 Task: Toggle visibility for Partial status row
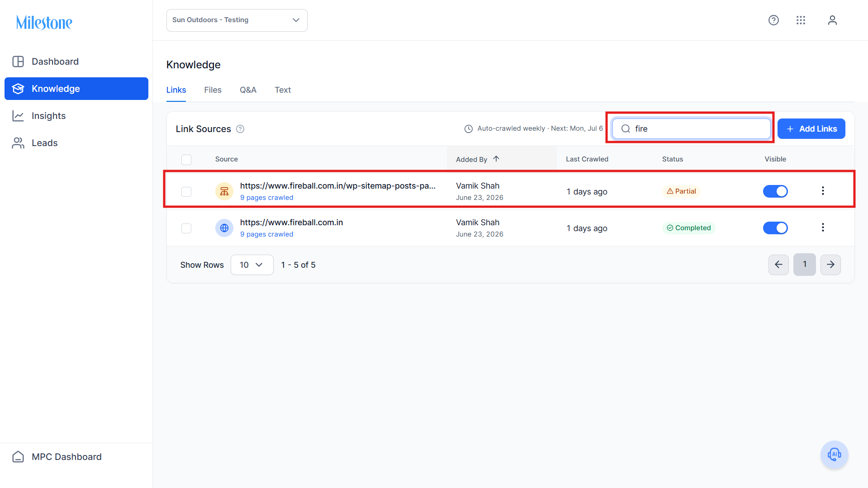[775, 191]
